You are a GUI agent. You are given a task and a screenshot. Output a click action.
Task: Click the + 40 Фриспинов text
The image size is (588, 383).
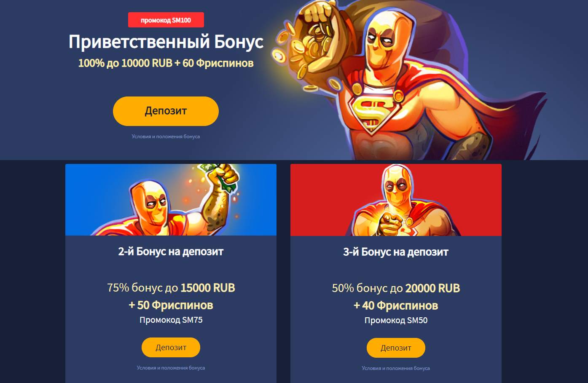click(396, 305)
